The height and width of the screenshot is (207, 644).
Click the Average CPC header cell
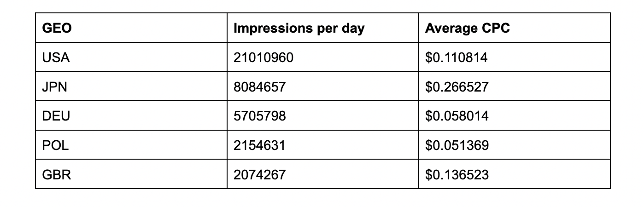(467, 29)
